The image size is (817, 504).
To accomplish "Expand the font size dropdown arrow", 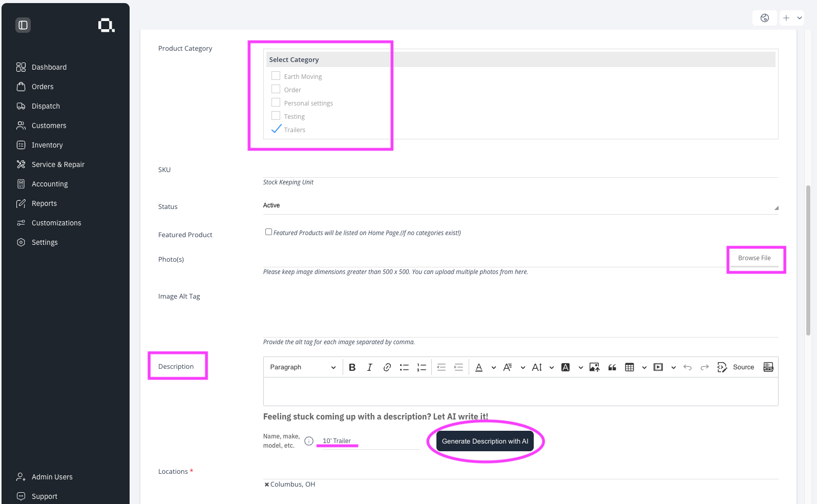I will (x=552, y=367).
